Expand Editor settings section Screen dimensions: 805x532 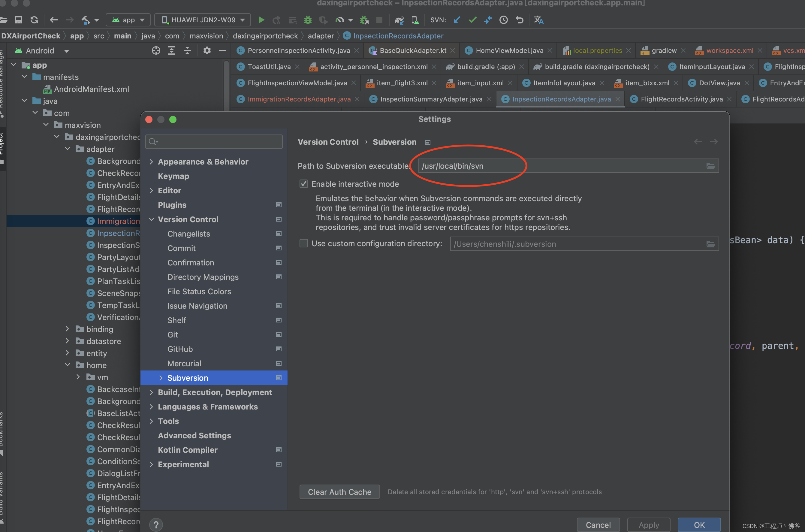click(x=151, y=191)
